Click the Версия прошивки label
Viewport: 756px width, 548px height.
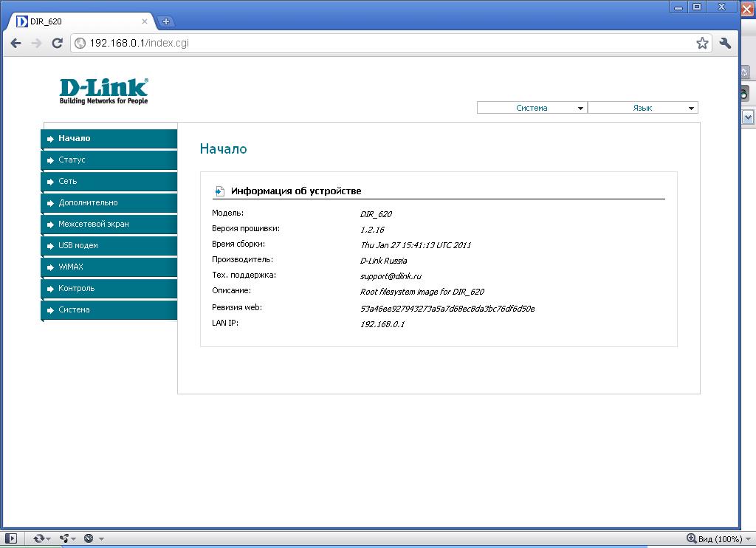[246, 229]
